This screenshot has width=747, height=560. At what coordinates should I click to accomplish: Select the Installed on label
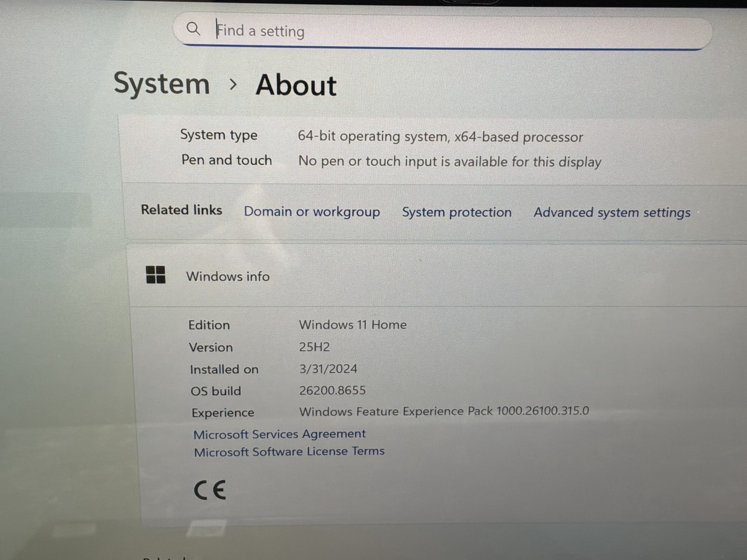224,369
